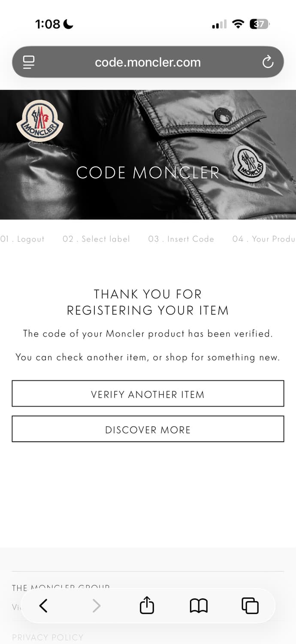Image resolution: width=296 pixels, height=644 pixels.
Task: Tap the Safari back arrow
Action: [43, 606]
